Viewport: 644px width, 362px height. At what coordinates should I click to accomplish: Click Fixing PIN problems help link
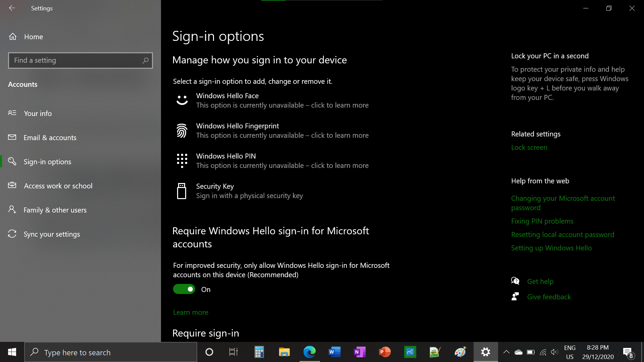542,221
